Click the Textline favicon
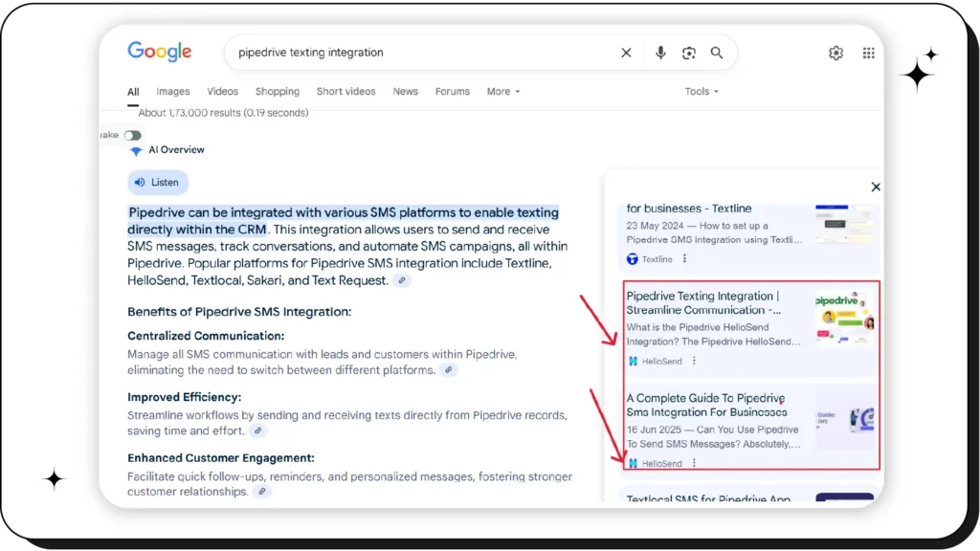This screenshot has height=551, width=980. pos(633,258)
